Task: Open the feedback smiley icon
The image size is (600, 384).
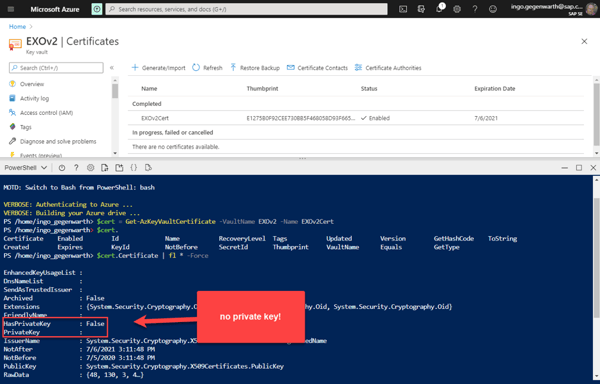Action: (x=493, y=9)
